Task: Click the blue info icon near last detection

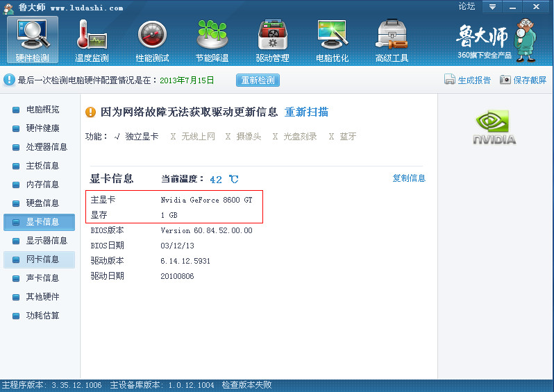Action: pos(9,80)
